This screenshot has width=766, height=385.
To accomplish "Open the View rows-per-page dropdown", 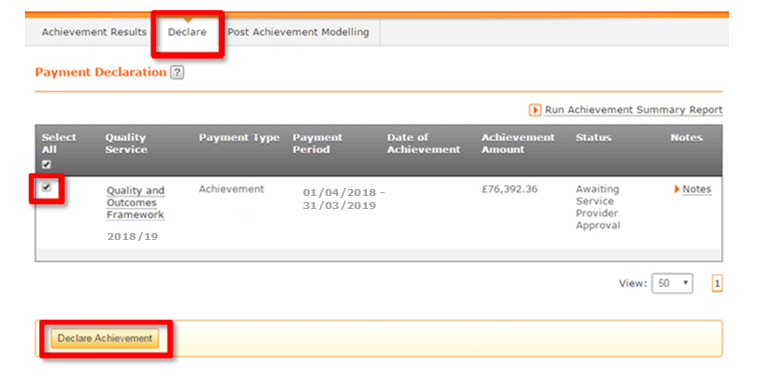I will 672,283.
